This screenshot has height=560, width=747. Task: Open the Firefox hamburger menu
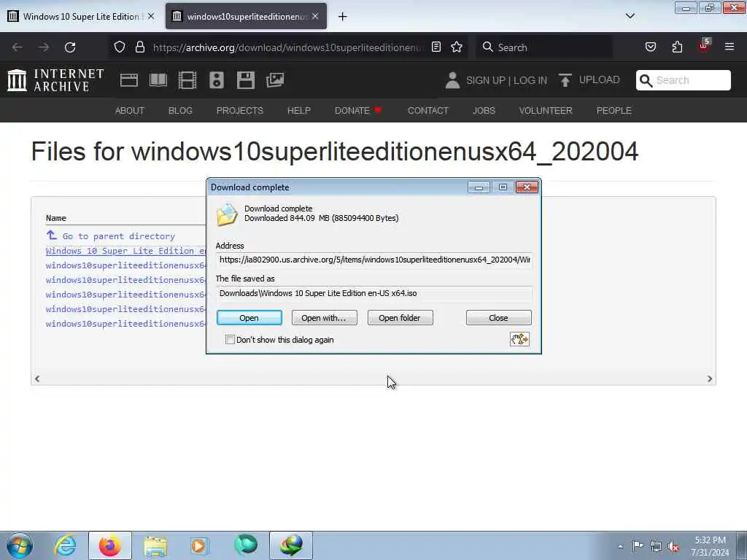tap(729, 47)
